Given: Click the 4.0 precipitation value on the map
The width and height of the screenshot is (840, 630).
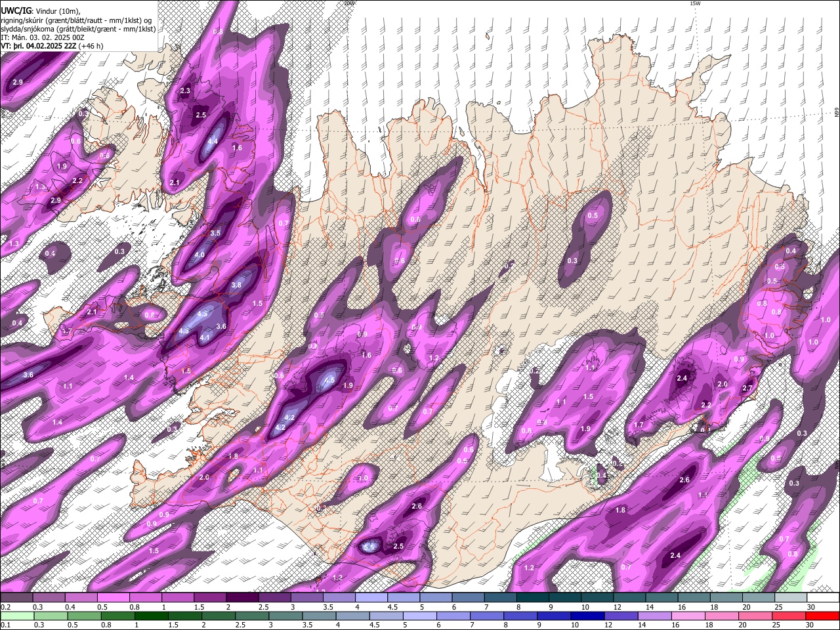Looking at the screenshot, I should point(199,255).
